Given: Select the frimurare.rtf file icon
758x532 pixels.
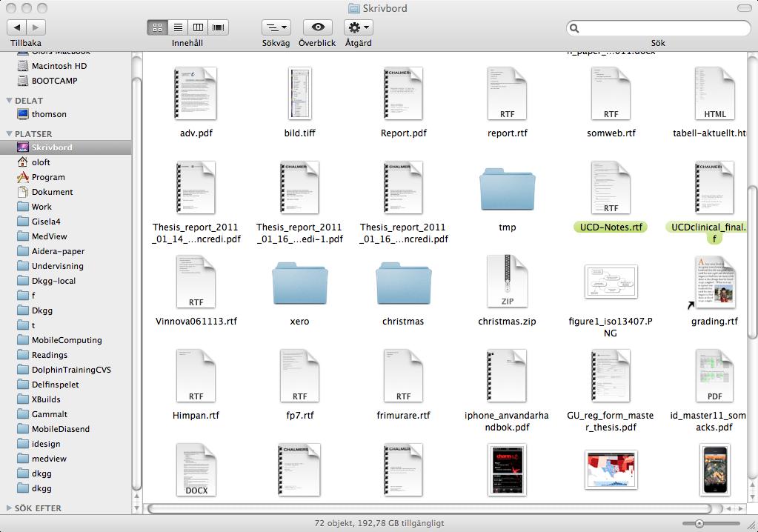Looking at the screenshot, I should pyautogui.click(x=403, y=376).
